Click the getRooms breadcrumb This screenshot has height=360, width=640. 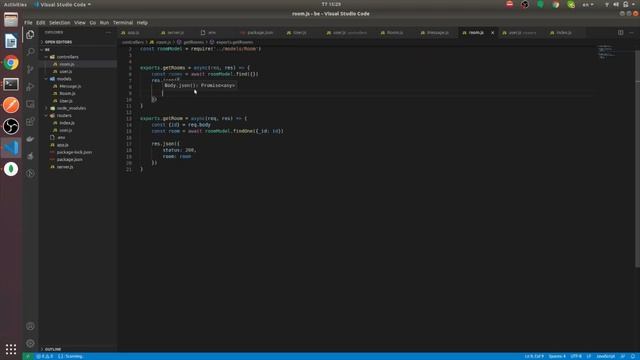tap(193, 42)
